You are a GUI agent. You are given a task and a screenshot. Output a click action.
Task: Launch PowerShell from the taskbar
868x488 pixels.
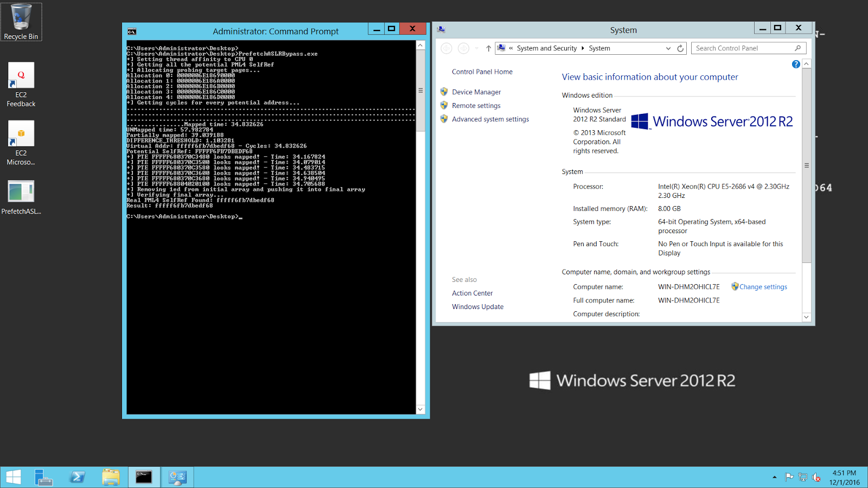[x=77, y=477]
